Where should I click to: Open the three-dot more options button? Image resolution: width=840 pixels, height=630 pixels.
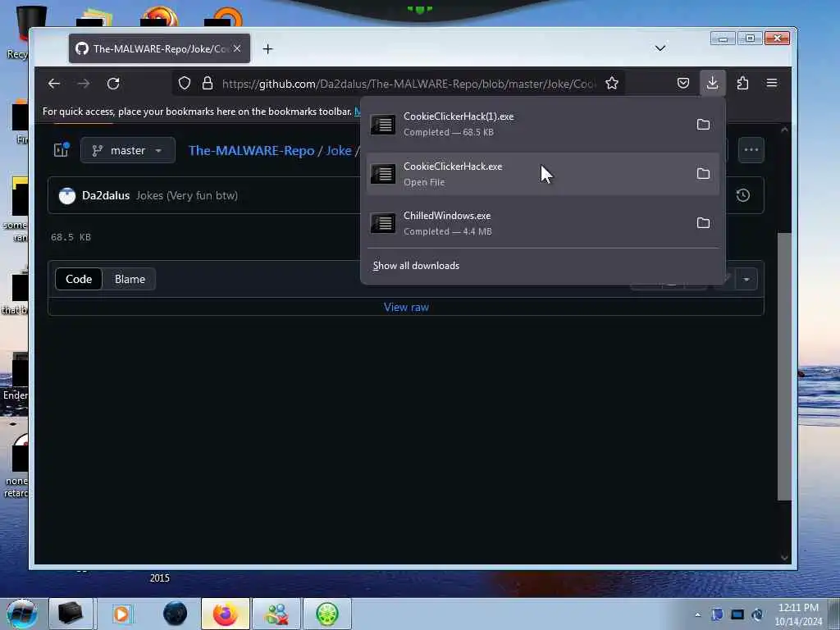pyautogui.click(x=751, y=150)
